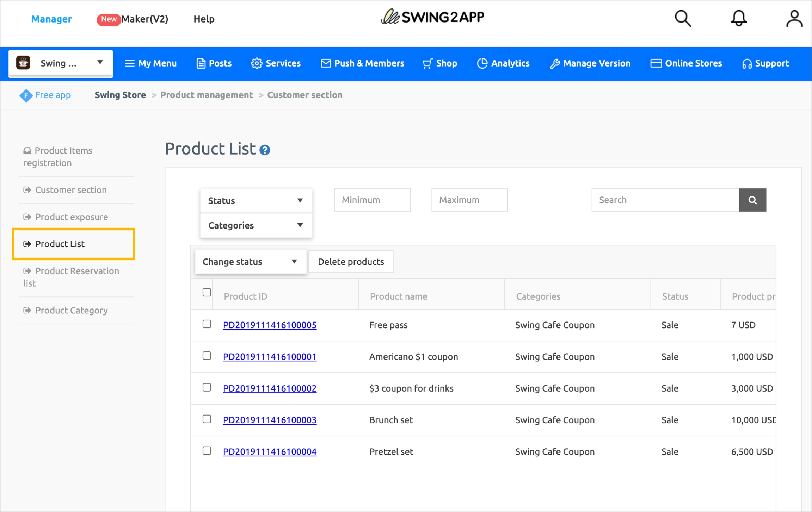Screen dimensions: 812x512
Task: Check the $3 coupon for drinks row
Action: click(x=207, y=387)
